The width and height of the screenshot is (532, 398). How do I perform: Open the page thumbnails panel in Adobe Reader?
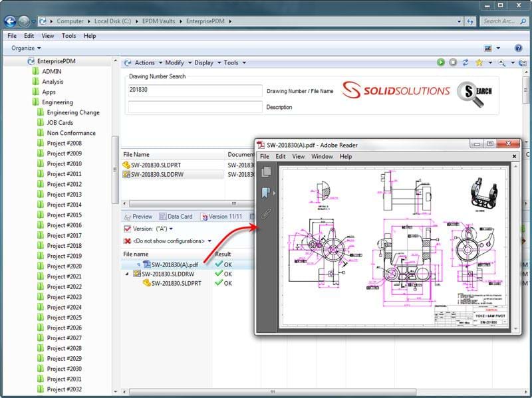pos(267,172)
